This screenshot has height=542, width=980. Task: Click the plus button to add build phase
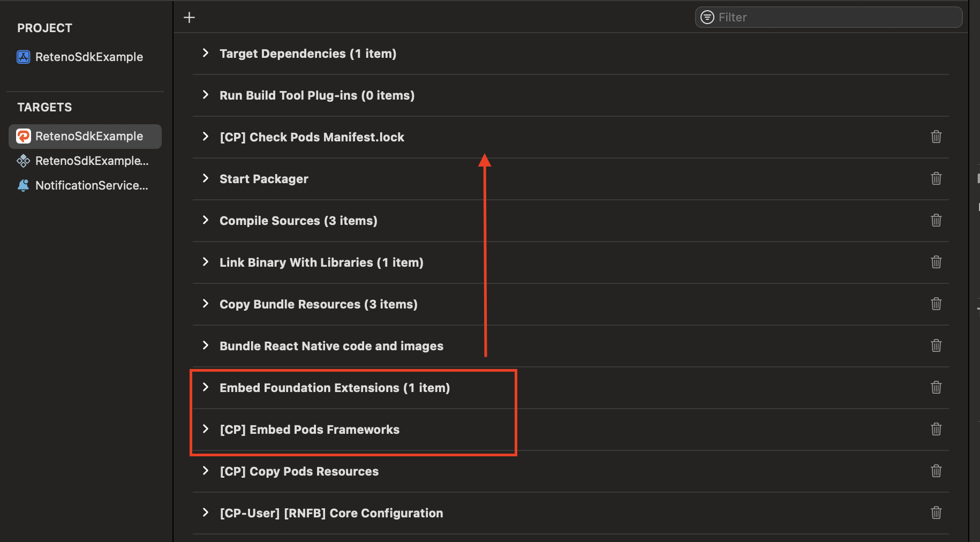[189, 17]
